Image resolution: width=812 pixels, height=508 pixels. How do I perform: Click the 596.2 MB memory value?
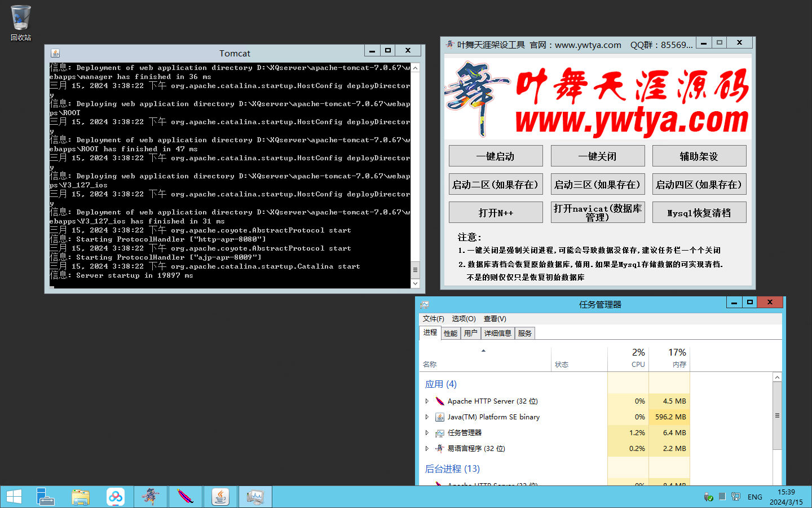670,417
